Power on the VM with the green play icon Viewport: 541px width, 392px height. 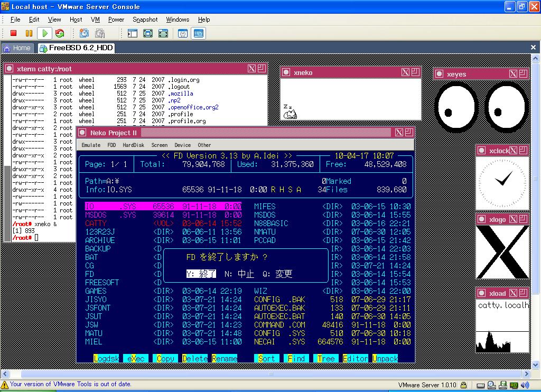[45, 33]
